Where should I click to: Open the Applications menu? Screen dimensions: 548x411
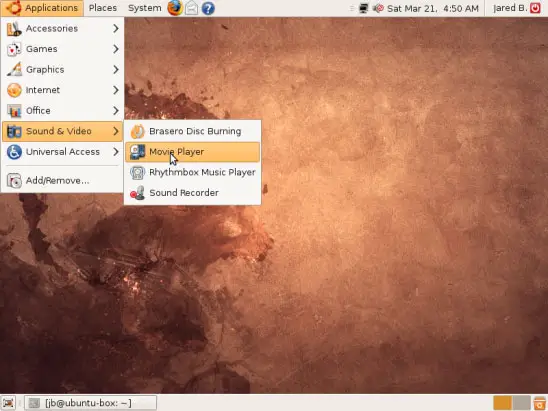[42, 8]
